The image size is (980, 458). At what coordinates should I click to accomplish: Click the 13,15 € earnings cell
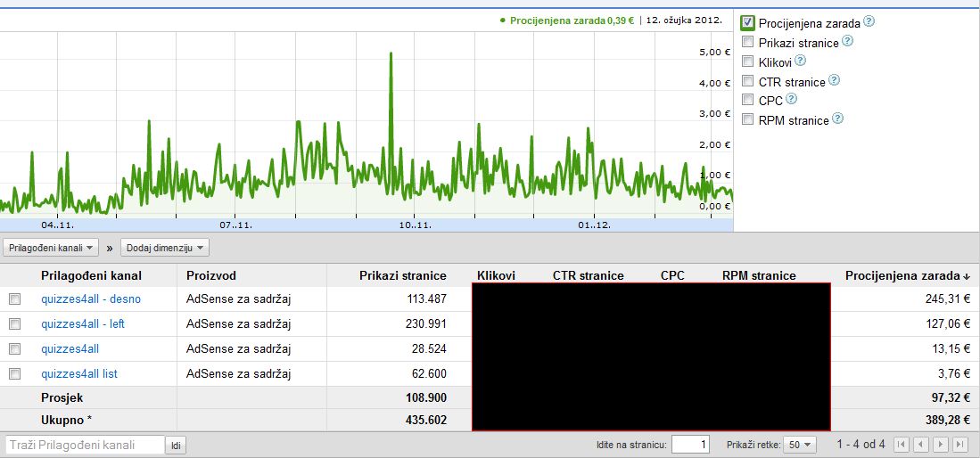click(951, 348)
